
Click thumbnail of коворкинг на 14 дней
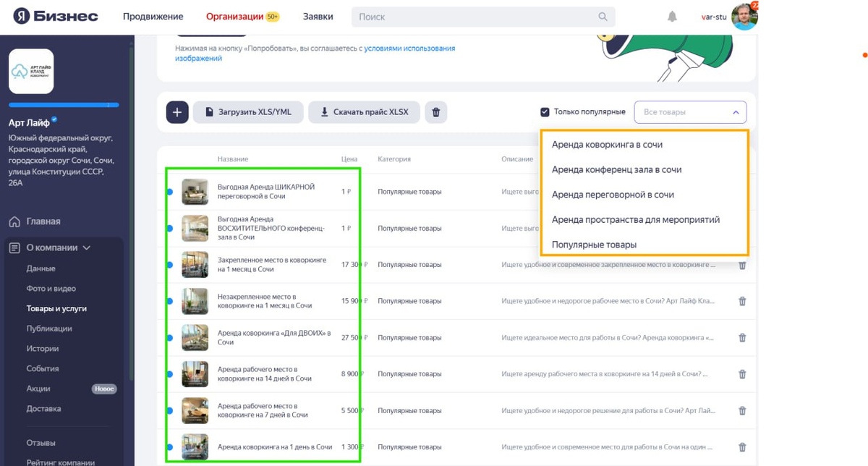(x=195, y=374)
